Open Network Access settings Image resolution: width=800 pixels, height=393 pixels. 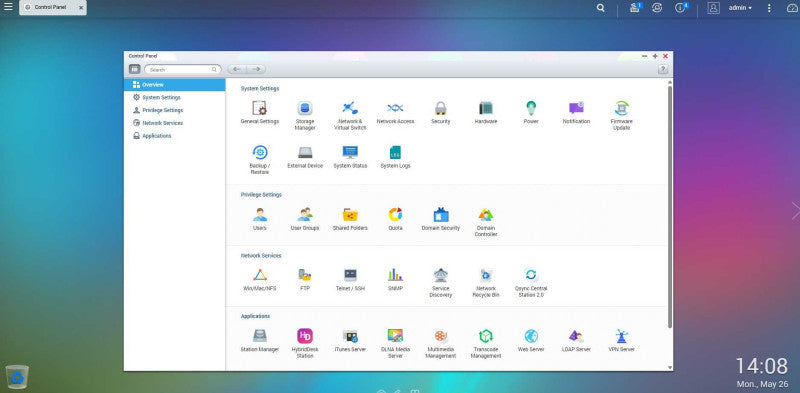point(395,113)
